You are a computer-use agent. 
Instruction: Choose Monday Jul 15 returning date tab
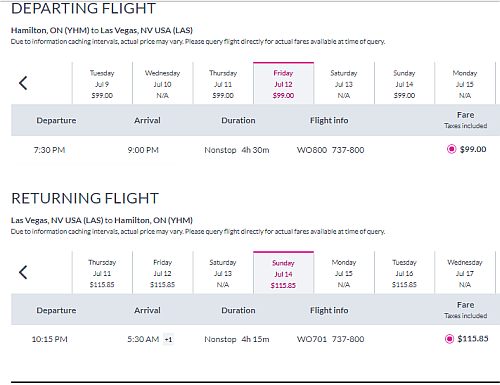point(344,273)
